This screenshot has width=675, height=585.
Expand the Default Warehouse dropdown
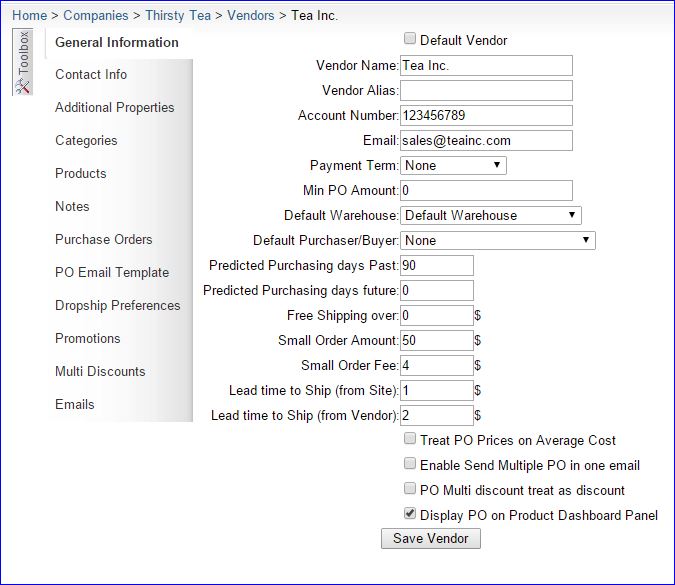tap(491, 215)
